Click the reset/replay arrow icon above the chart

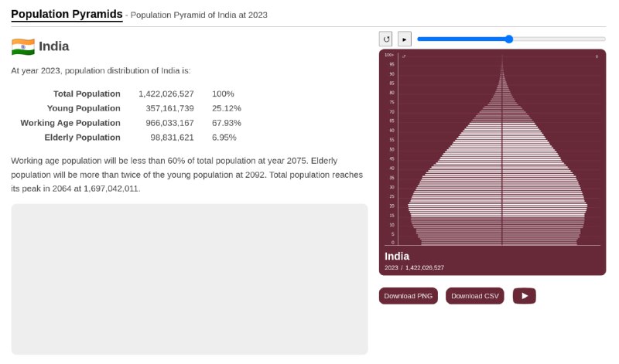tap(386, 39)
